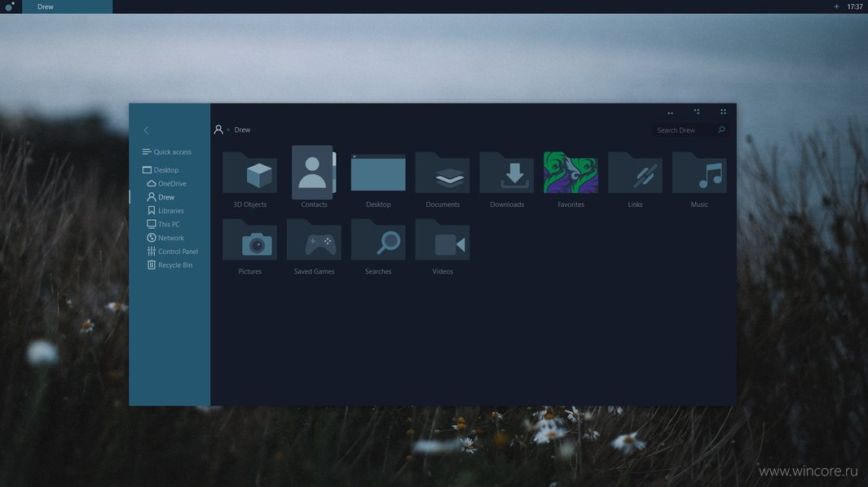Viewport: 868px width, 487px height.
Task: Open the 3D Objects folder
Action: coord(249,173)
